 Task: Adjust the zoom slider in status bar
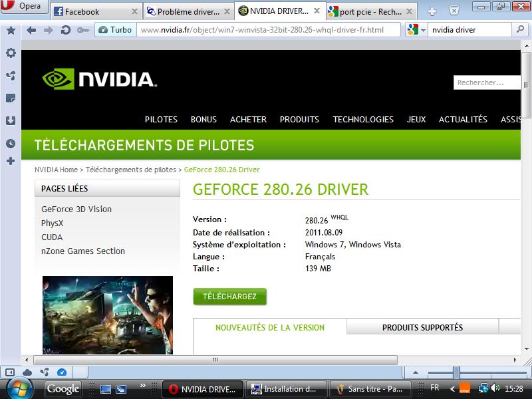coord(456,372)
